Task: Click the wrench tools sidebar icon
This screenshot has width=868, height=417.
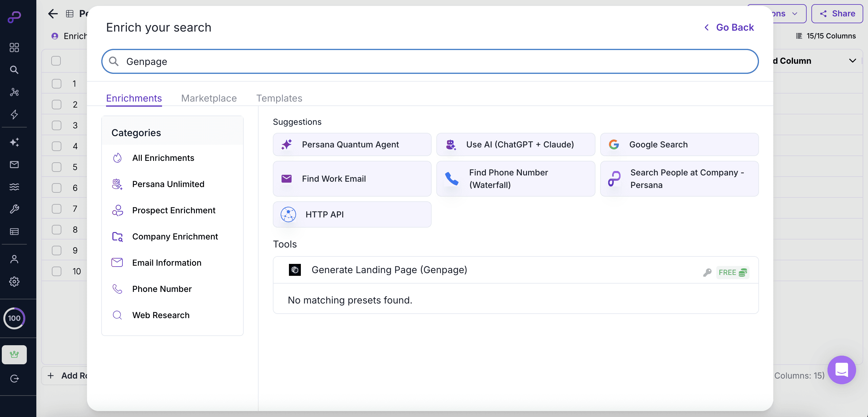Action: [x=14, y=209]
